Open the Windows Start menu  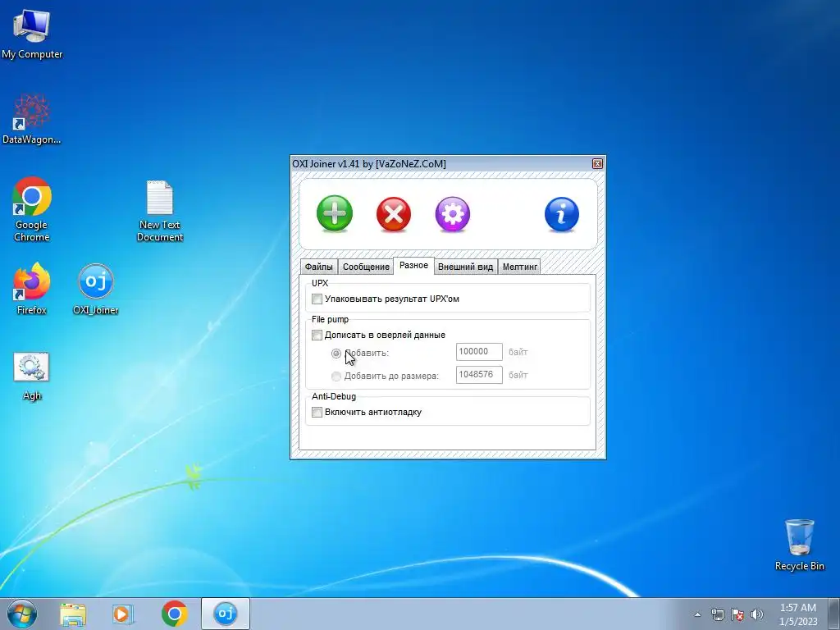coord(22,614)
